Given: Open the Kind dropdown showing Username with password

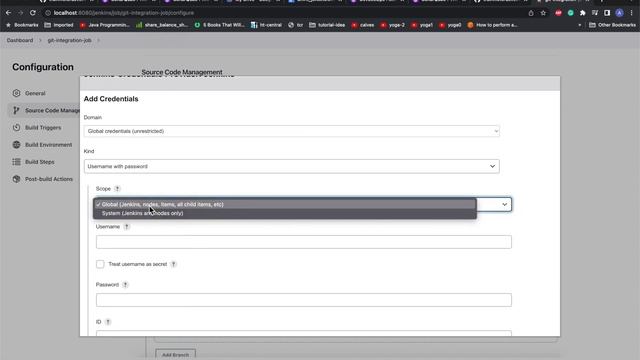Looking at the screenshot, I should coord(291,166).
